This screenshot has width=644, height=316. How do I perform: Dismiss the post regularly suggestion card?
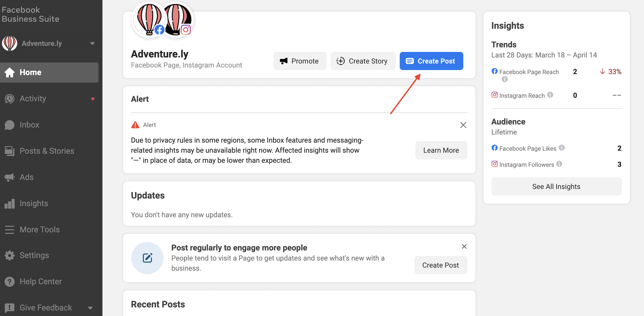pyautogui.click(x=465, y=246)
